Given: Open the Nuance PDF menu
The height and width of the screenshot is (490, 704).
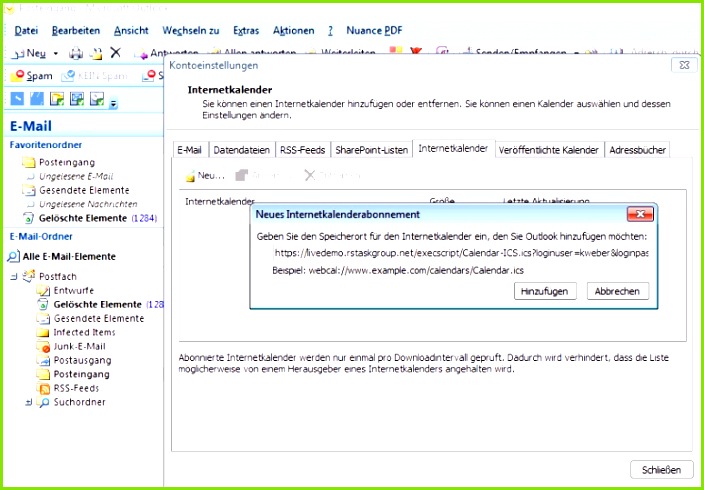Looking at the screenshot, I should coord(374,31).
